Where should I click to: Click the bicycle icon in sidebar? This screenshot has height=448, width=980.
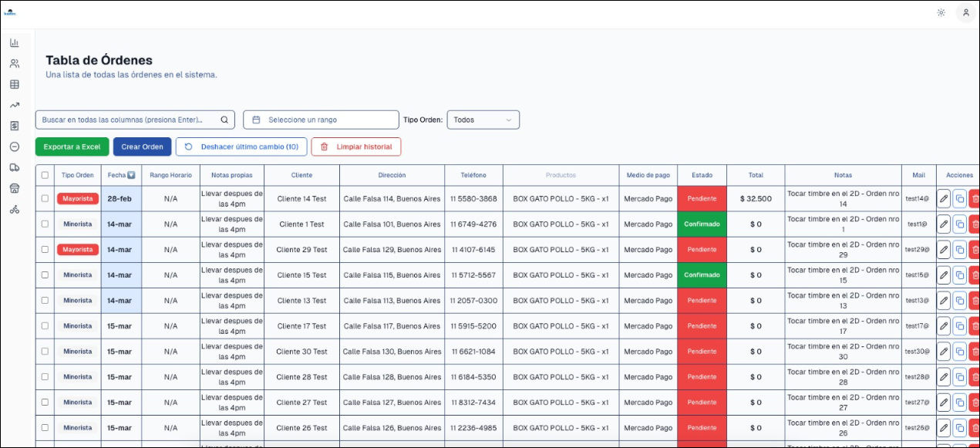pyautogui.click(x=14, y=209)
